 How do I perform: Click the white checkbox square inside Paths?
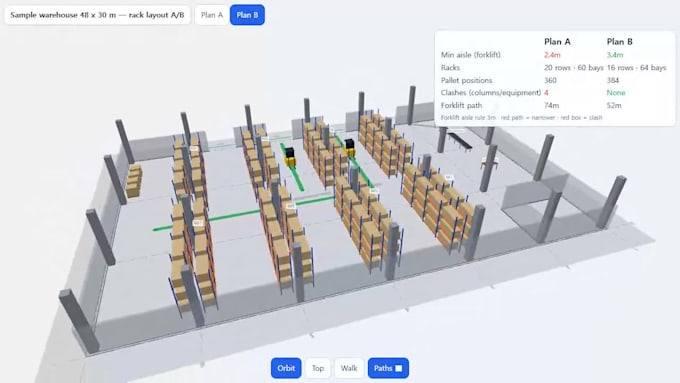coord(399,368)
